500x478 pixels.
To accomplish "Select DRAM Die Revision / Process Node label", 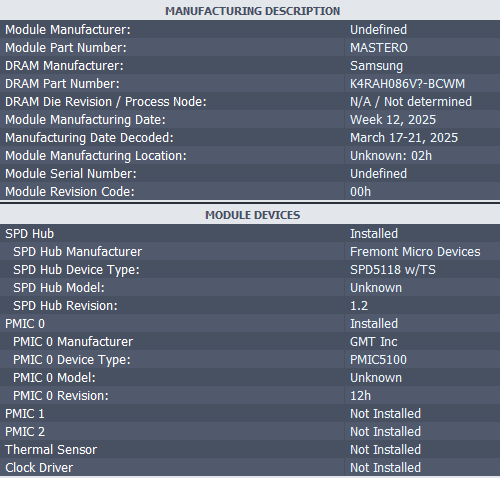I will [x=106, y=102].
